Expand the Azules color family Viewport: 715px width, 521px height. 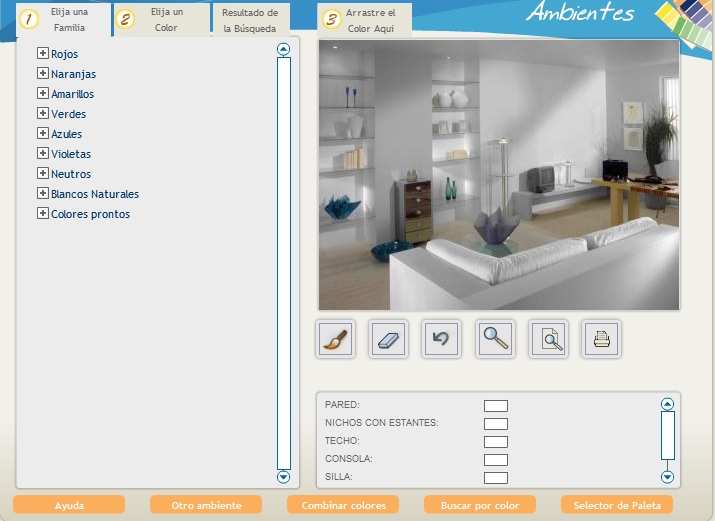tap(42, 134)
